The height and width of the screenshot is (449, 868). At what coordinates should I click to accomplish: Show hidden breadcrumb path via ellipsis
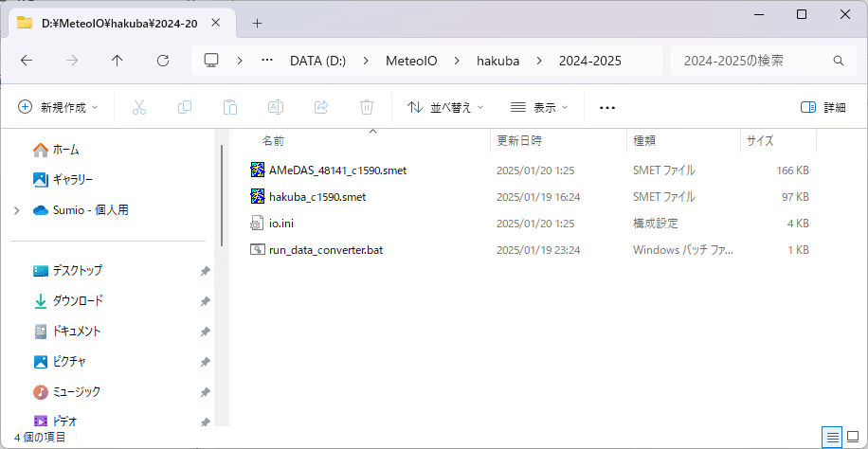267,61
